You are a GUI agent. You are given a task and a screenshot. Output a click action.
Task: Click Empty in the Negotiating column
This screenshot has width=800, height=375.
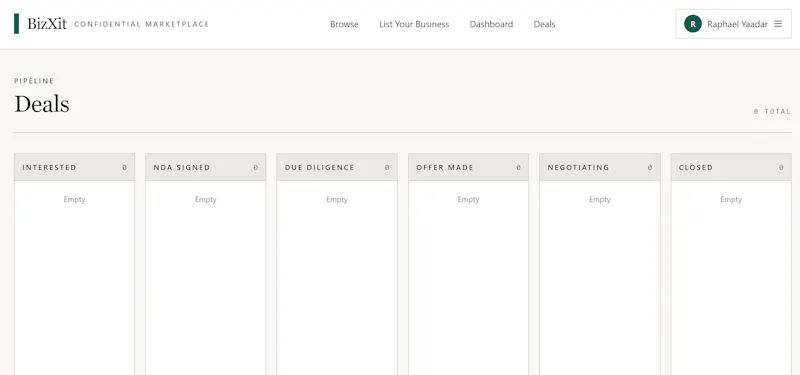pos(599,199)
